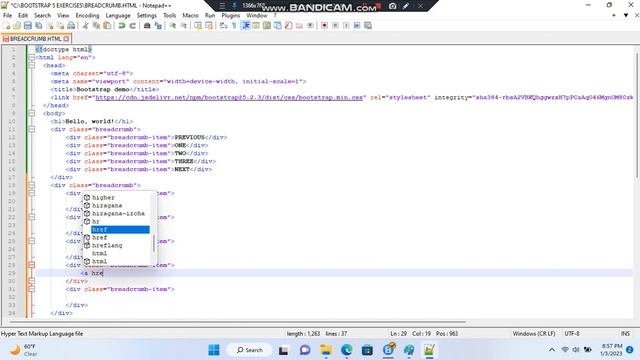Show hidden tray icons chevron

(552, 350)
